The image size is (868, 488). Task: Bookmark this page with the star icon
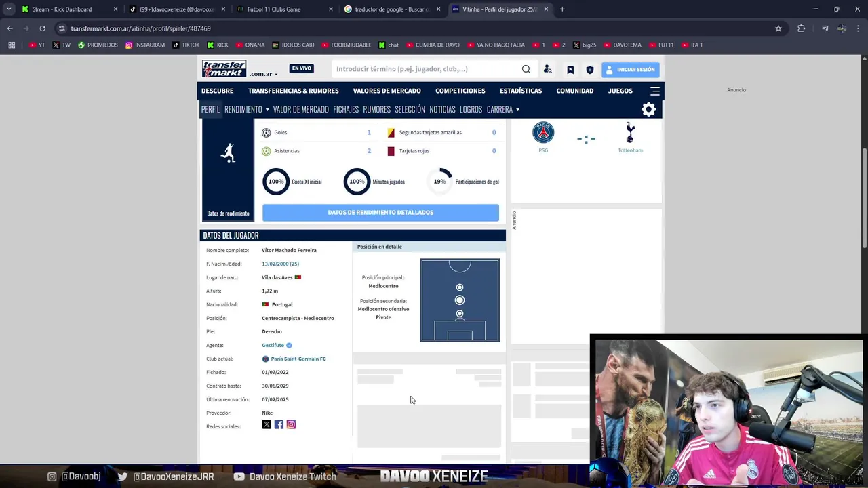tap(778, 28)
